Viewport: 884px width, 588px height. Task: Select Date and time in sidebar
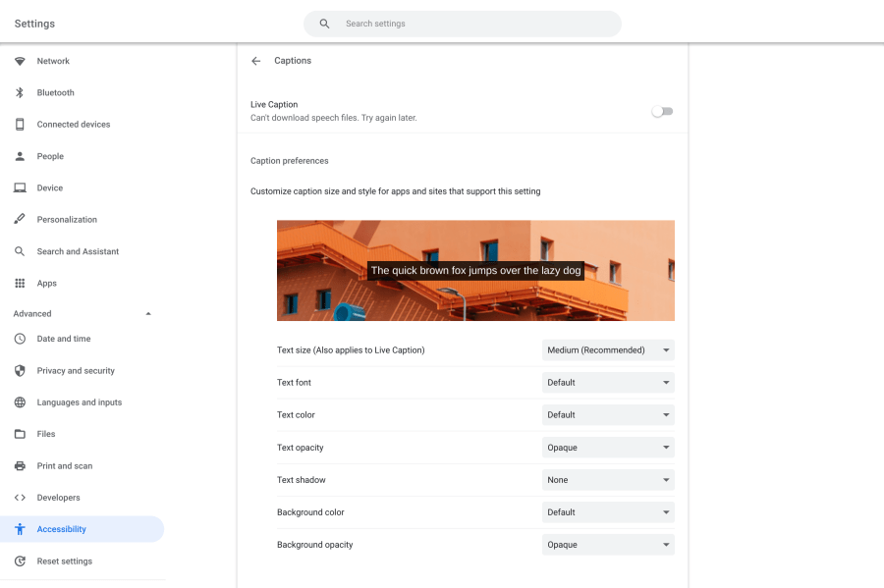pos(63,339)
